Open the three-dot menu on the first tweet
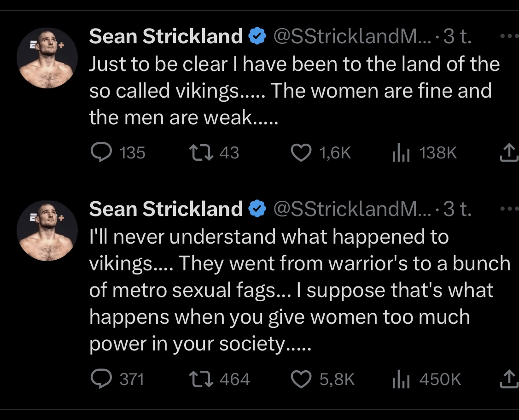 click(509, 35)
